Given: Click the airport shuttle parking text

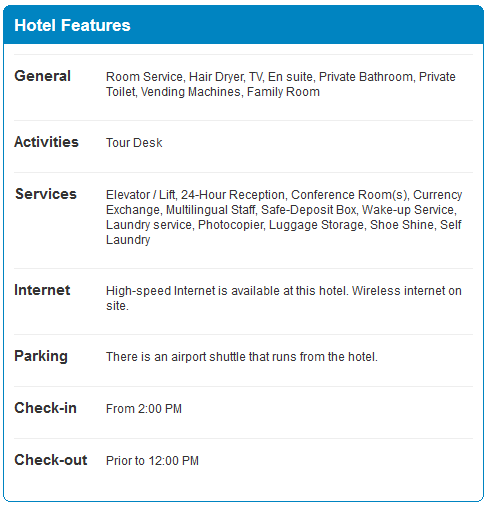Looking at the screenshot, I should click(242, 357).
